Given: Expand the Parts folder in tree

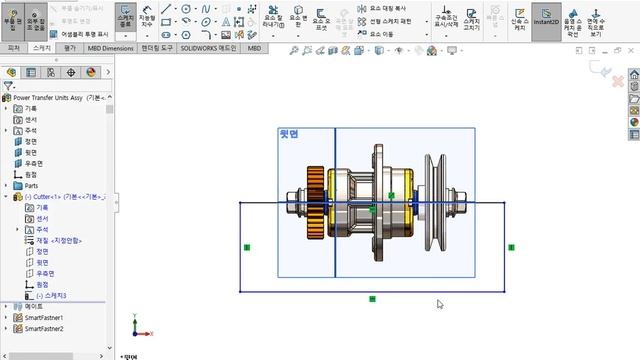Looking at the screenshot, I should click(6, 186).
